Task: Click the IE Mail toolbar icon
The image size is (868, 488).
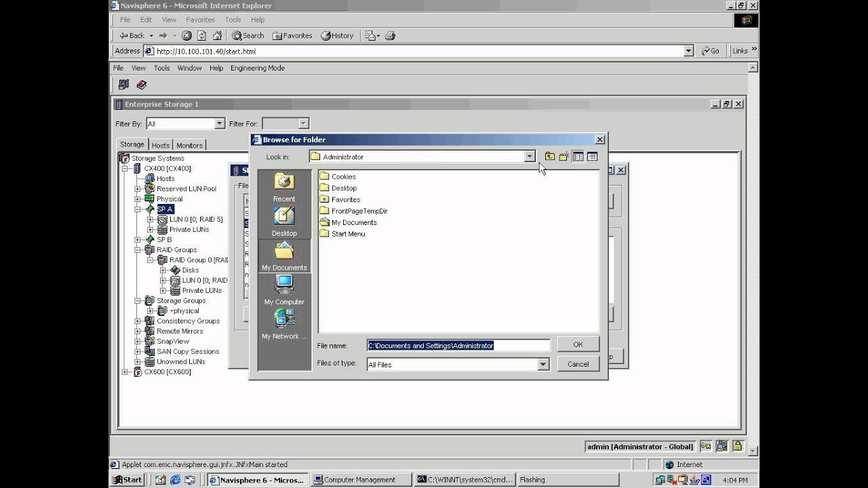Action: coord(372,35)
